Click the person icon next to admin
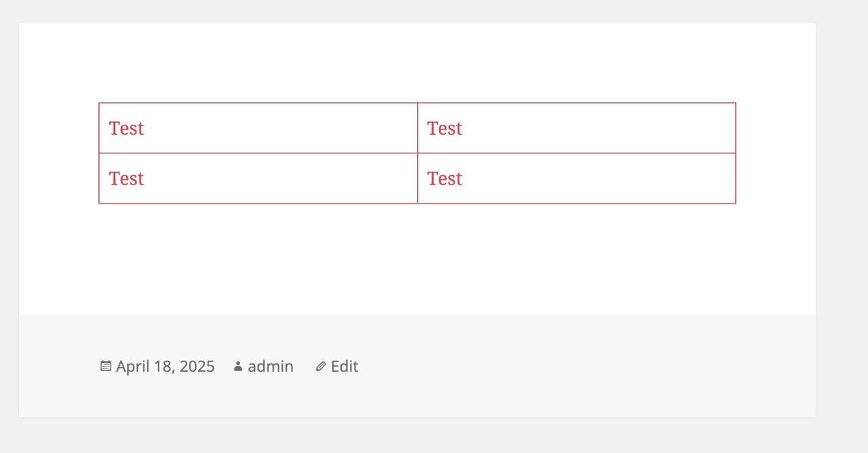The width and height of the screenshot is (868, 453). click(x=238, y=366)
